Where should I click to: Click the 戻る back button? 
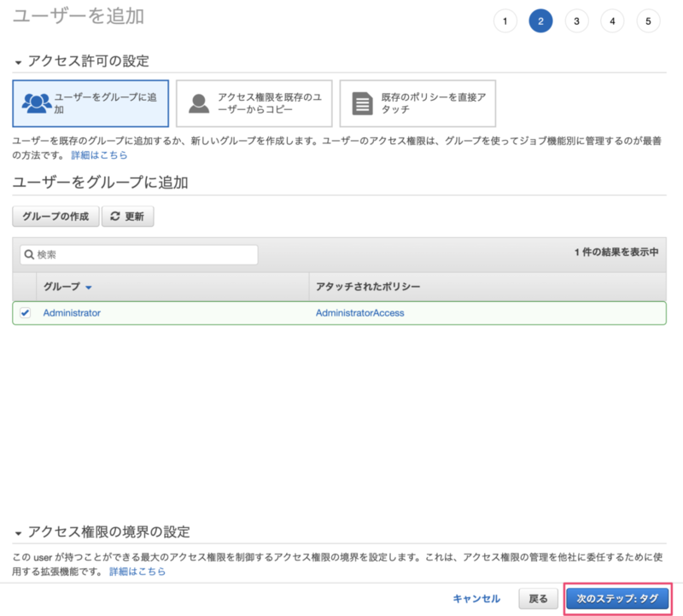pyautogui.click(x=538, y=599)
